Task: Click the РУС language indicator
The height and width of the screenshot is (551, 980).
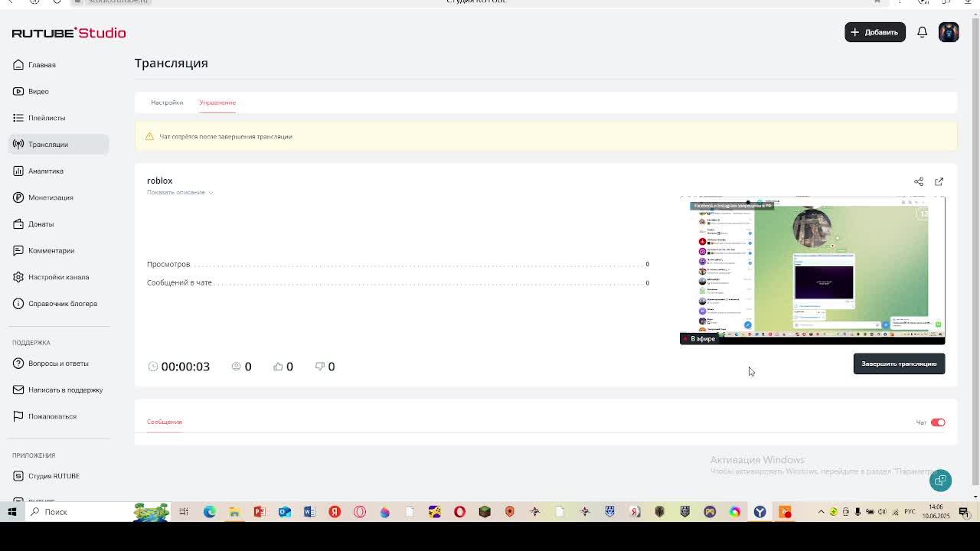Action: 910,512
